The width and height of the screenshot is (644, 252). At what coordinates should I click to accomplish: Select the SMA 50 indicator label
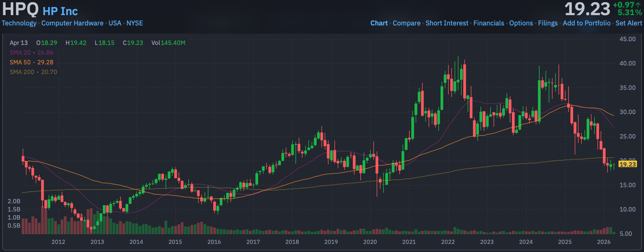(x=20, y=62)
